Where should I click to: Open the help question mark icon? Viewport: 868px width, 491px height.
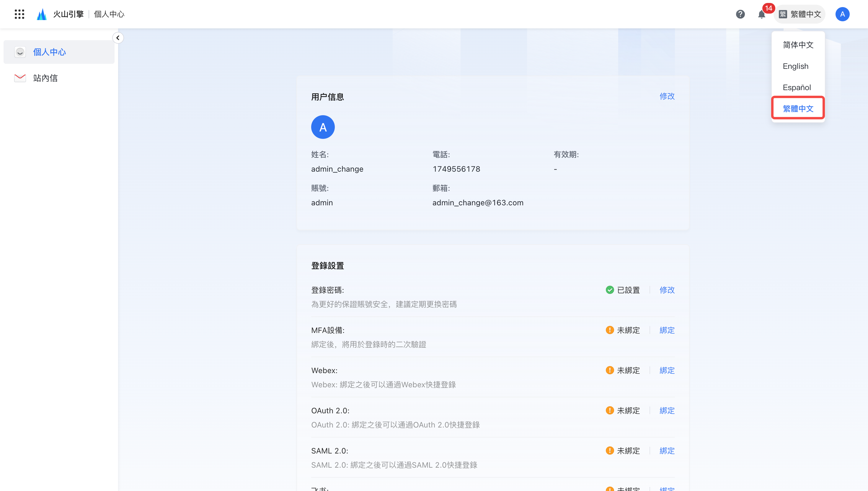click(740, 14)
